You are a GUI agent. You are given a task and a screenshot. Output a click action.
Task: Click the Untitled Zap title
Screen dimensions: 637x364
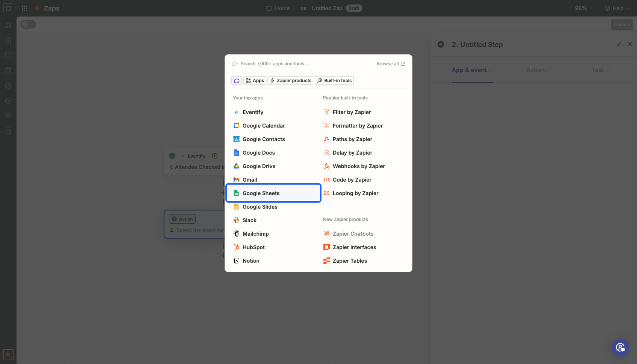point(327,8)
